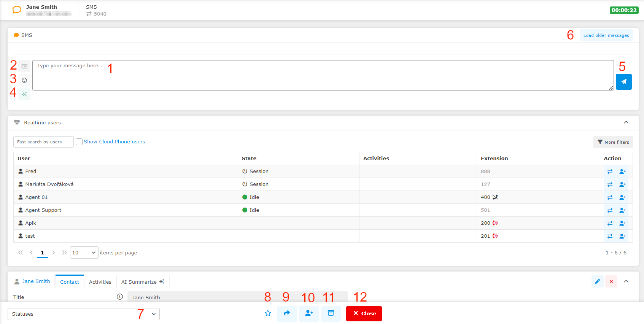Enable Show Cloud Phone users checkbox

(x=79, y=142)
